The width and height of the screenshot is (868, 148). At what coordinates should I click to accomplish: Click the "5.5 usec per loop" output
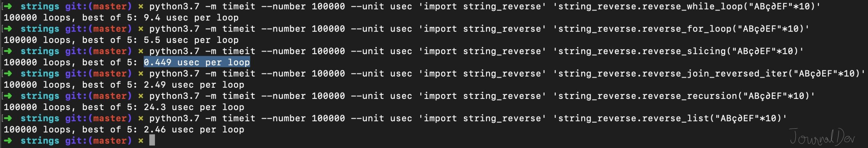pos(191,40)
